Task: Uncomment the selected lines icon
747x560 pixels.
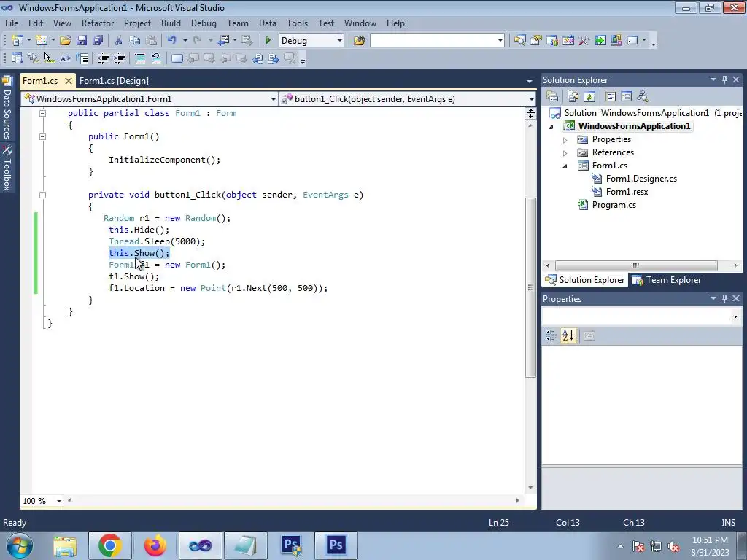Action: pyautogui.click(x=156, y=58)
